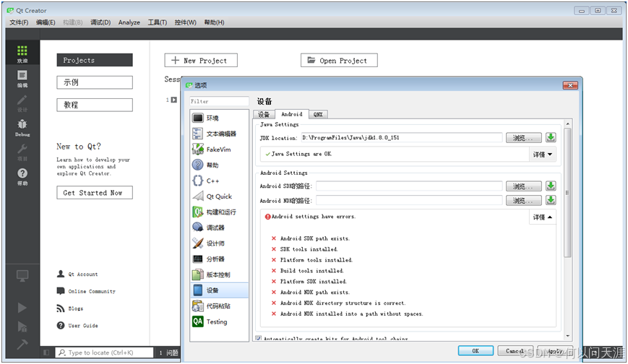
Task: Open 工具(T) menu
Action: click(x=158, y=22)
